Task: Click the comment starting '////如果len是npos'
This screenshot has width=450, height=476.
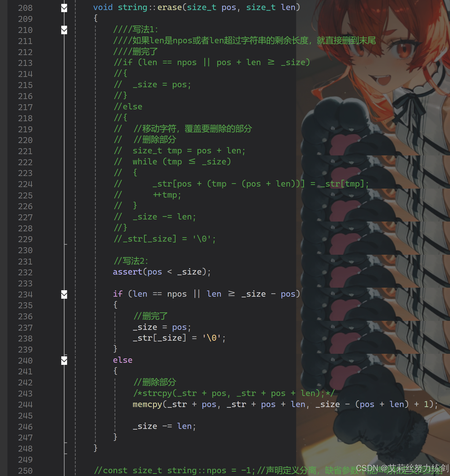Action: (244, 41)
